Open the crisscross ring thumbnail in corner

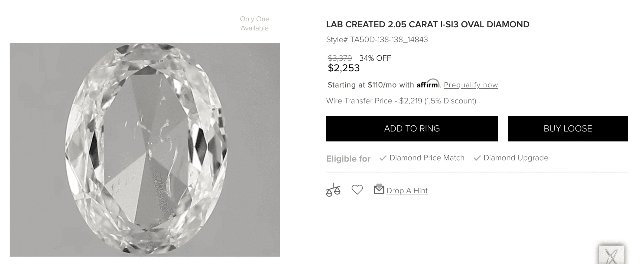611,255
